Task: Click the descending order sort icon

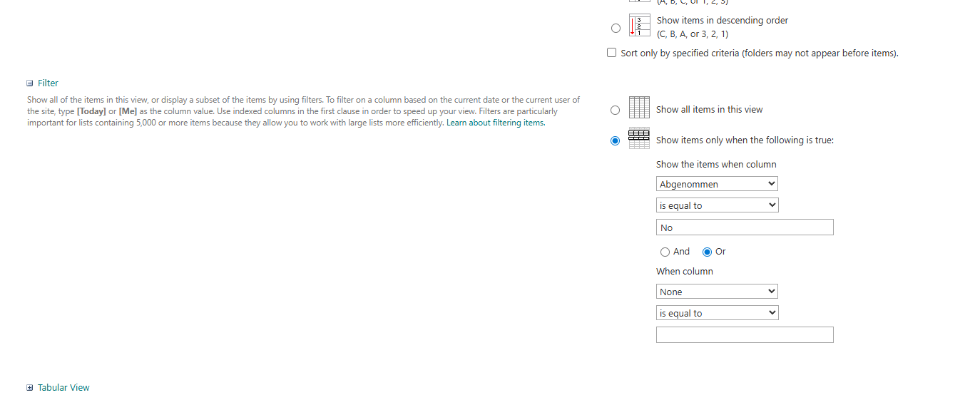Action: point(639,25)
